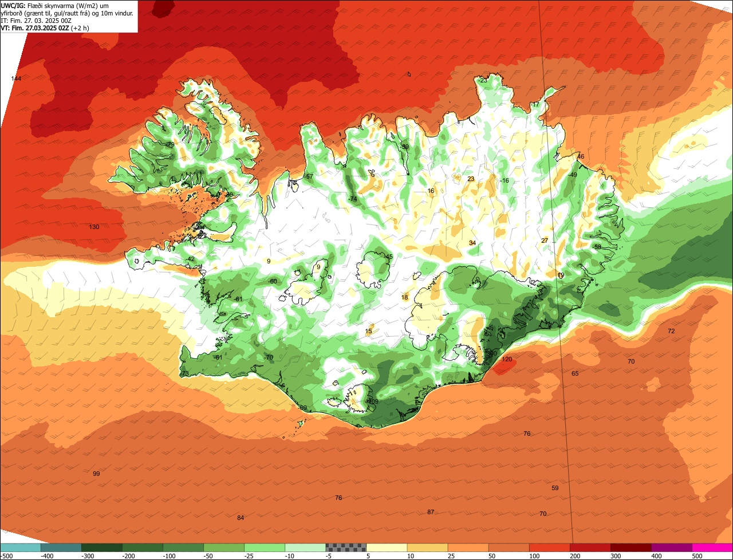
Task: Click the dark maroon 300 legend swatch
Action: click(631, 547)
